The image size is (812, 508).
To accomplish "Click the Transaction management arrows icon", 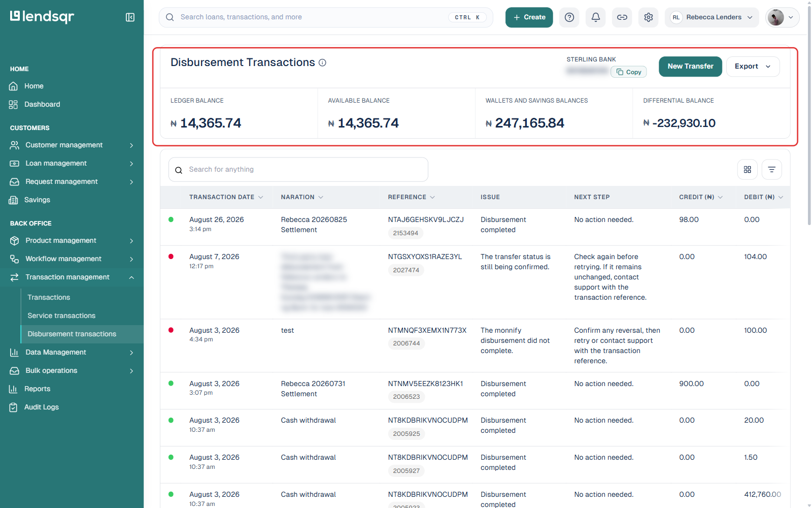I will tap(14, 277).
